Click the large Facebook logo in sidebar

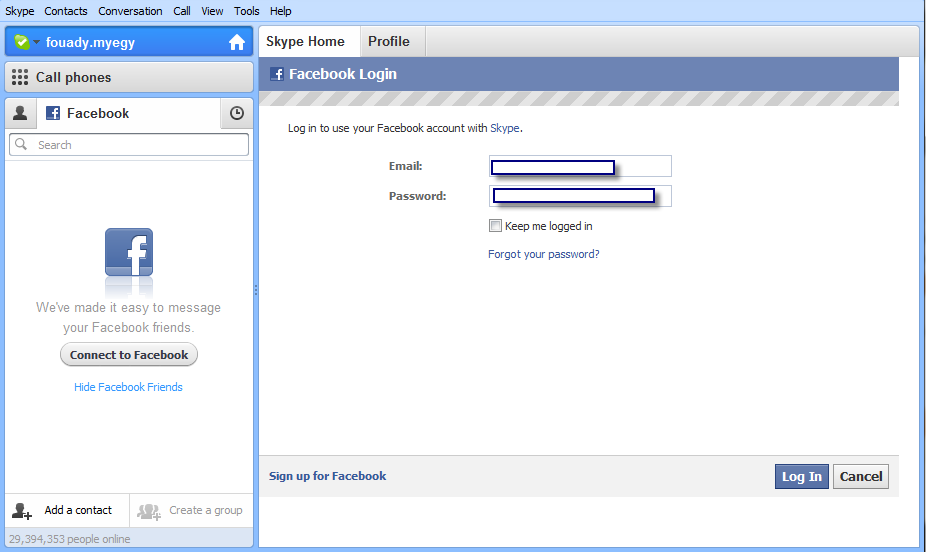(x=129, y=252)
